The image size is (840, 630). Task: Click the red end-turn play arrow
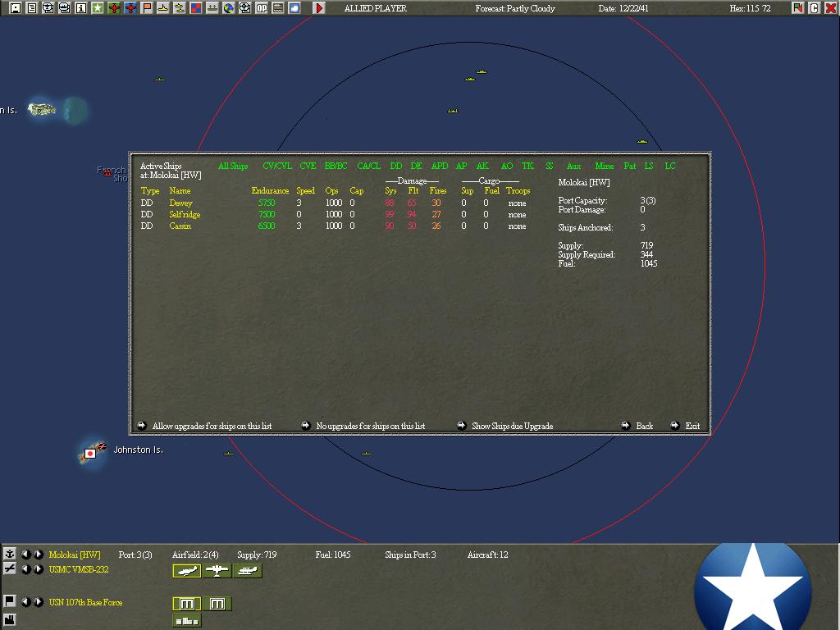click(x=319, y=8)
